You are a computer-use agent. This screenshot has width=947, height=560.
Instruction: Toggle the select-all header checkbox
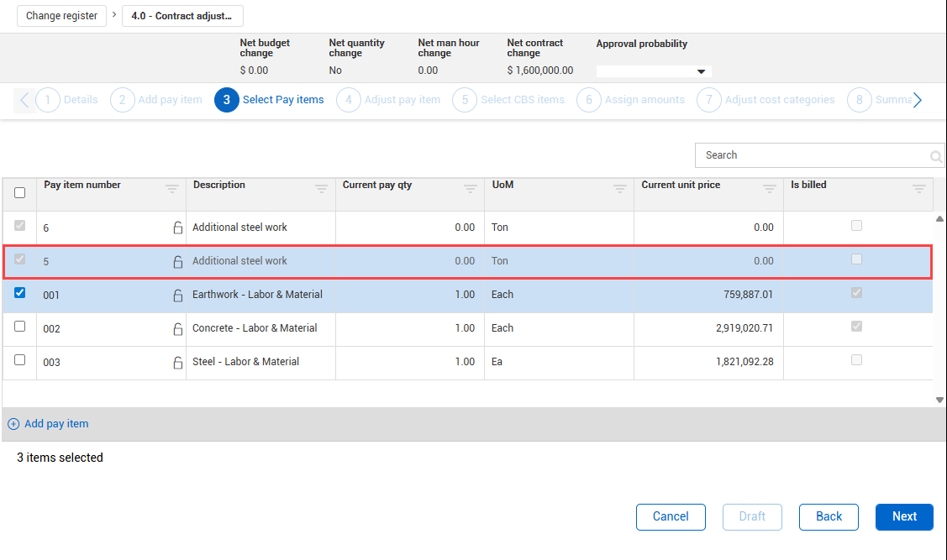point(20,193)
